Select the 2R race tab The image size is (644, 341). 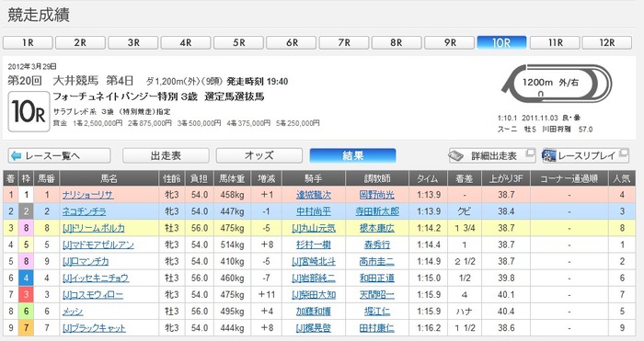coord(81,42)
